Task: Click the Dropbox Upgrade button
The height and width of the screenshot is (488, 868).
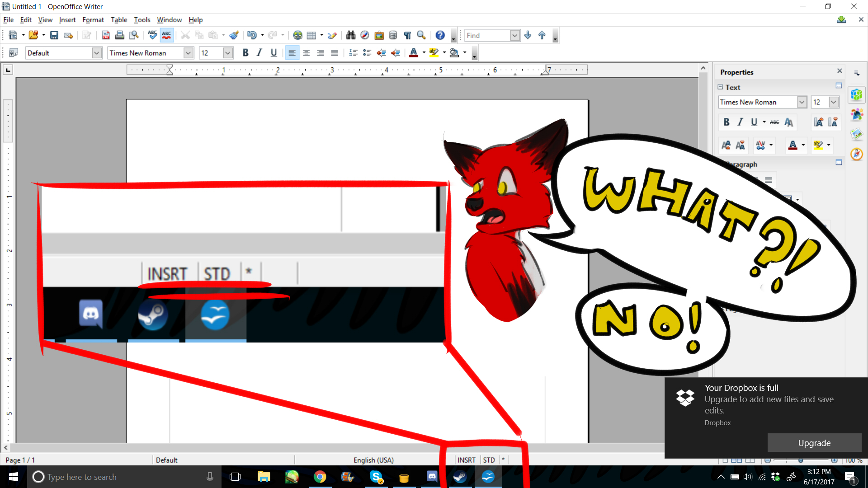Action: (814, 443)
